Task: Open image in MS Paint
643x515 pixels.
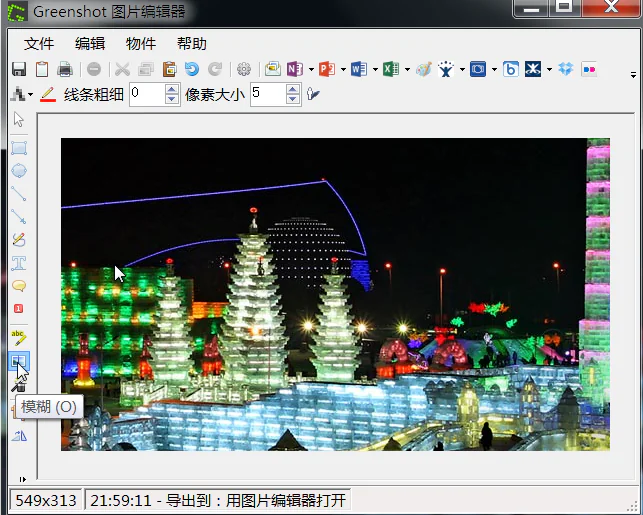Action: pyautogui.click(x=424, y=69)
